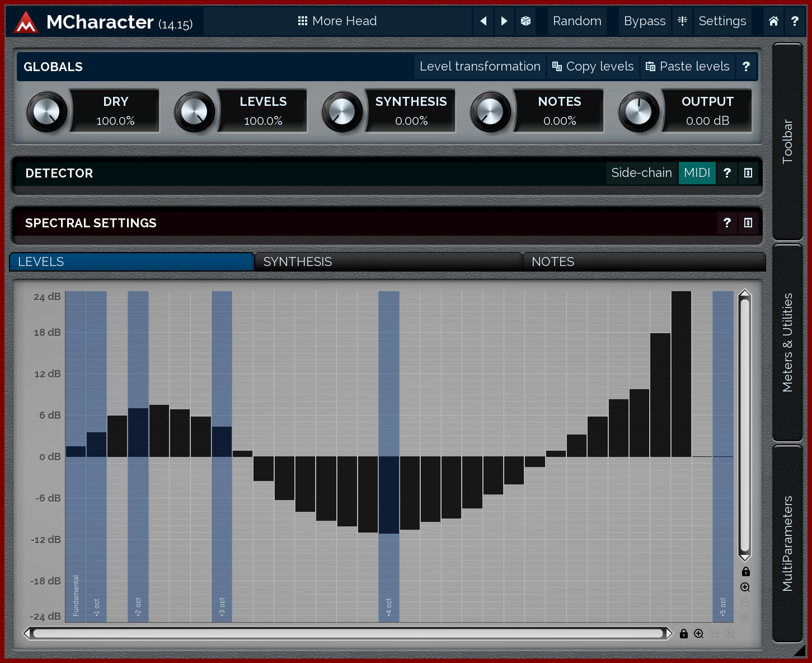Screen dimensions: 812x663
Task: Disable the MIDI detector option
Action: click(697, 173)
